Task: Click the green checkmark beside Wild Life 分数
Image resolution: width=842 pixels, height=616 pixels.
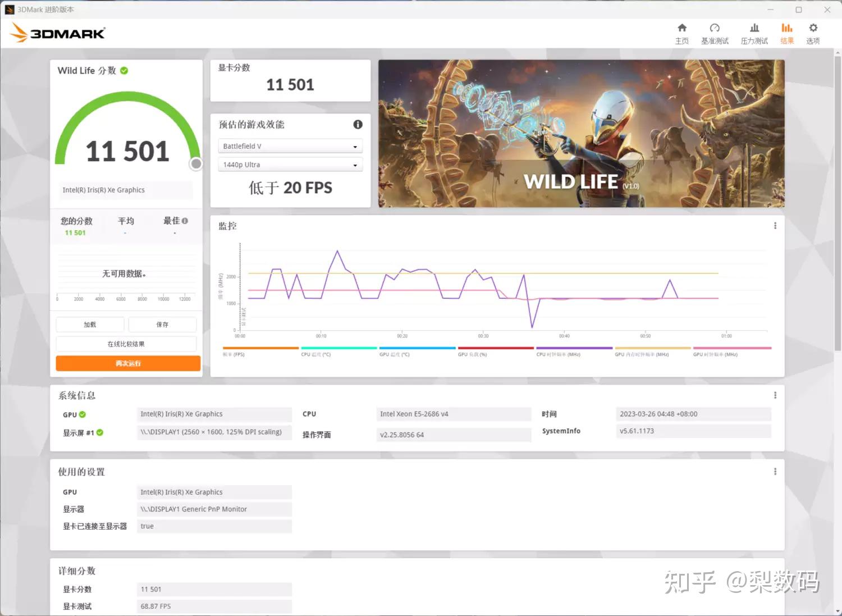Action: coord(123,70)
